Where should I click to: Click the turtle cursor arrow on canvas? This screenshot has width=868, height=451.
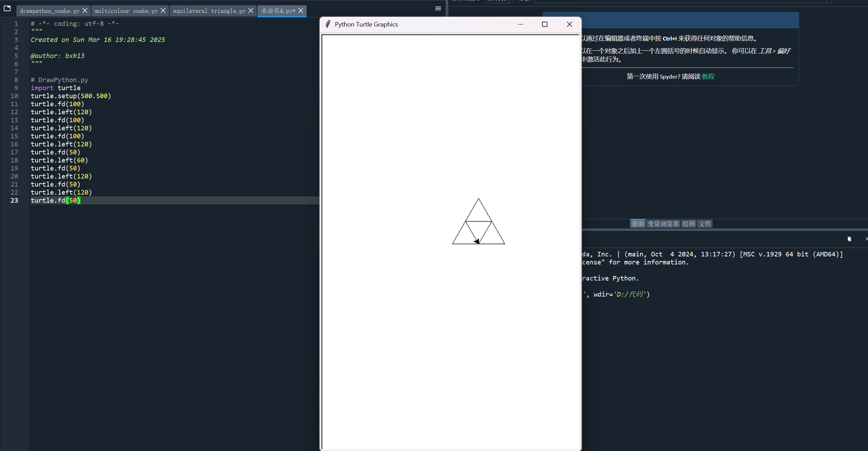(x=477, y=241)
